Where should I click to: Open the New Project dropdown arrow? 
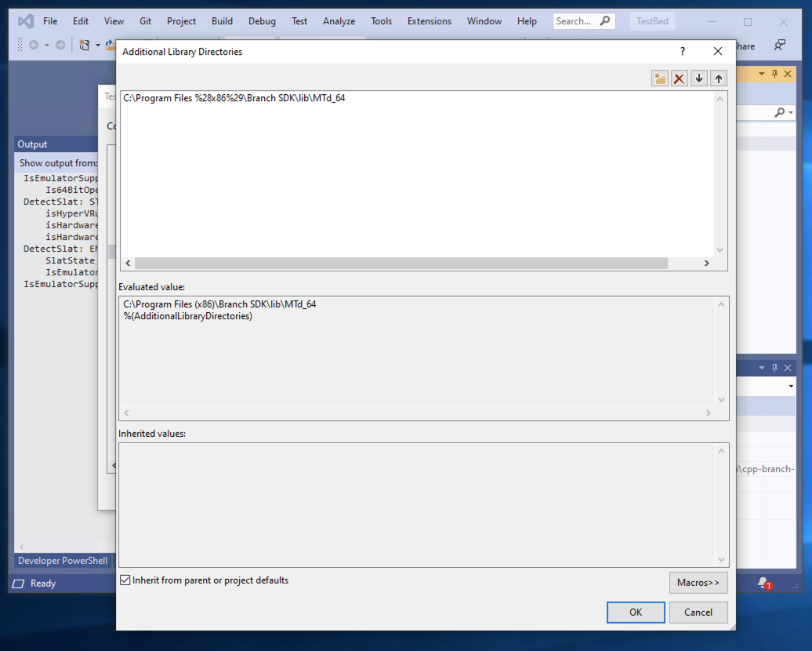[97, 45]
